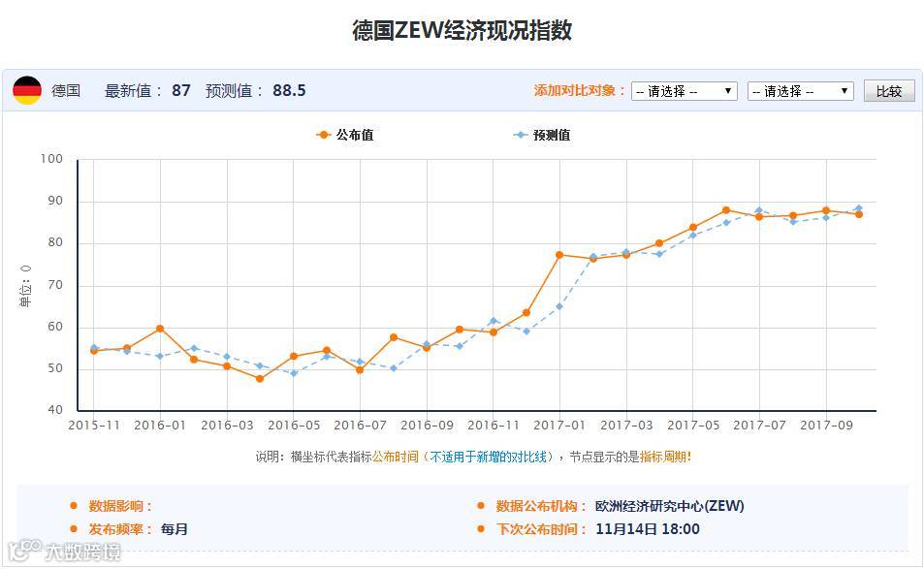Click the 公布时间 highlighted text
The height and width of the screenshot is (569, 924).
pos(396,457)
